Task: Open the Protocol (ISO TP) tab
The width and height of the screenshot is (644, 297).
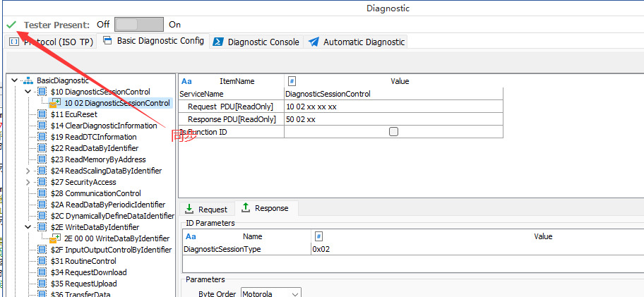Action: point(52,42)
